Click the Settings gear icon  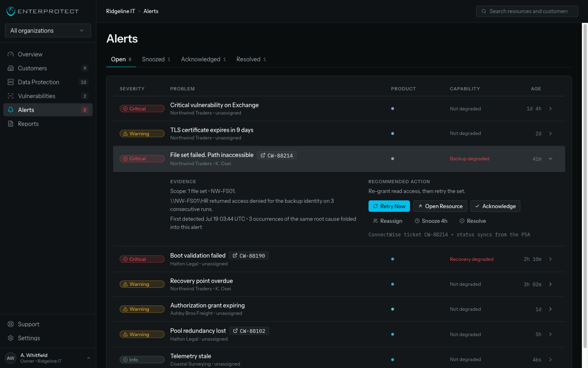tap(11, 338)
